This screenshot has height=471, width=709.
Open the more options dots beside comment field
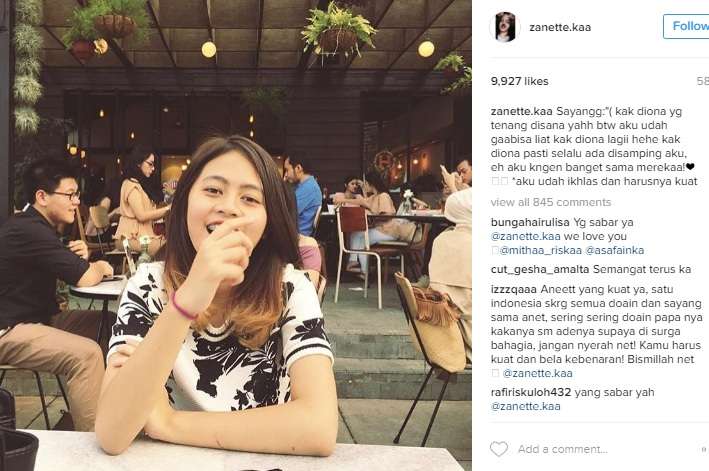click(x=704, y=449)
